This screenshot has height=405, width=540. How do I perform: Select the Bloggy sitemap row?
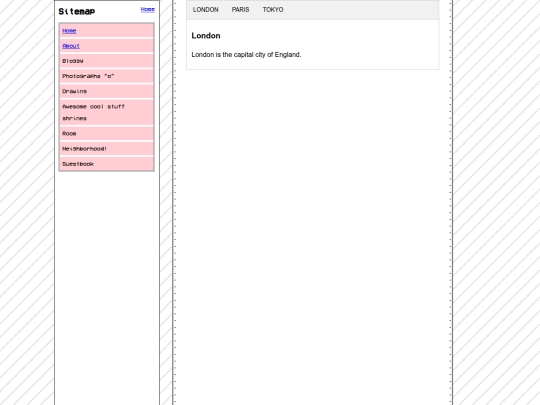click(x=106, y=61)
